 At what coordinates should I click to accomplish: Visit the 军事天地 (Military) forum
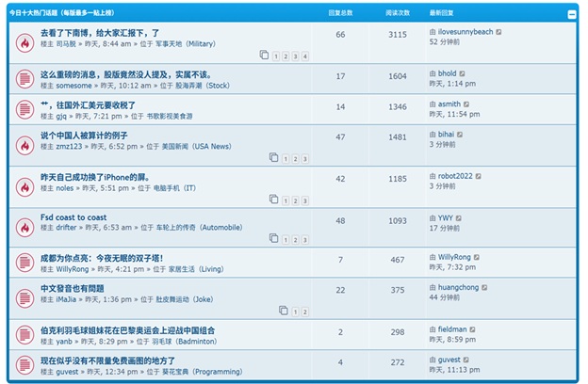186,44
